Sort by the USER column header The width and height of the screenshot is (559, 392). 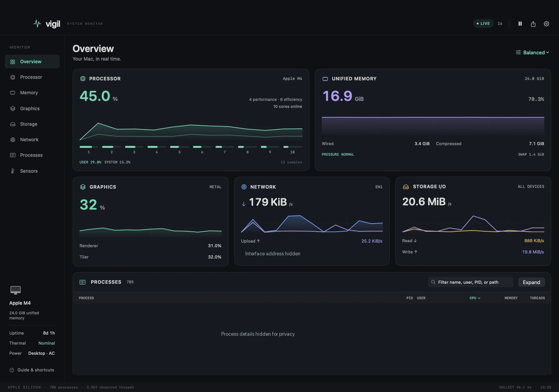[421, 298]
